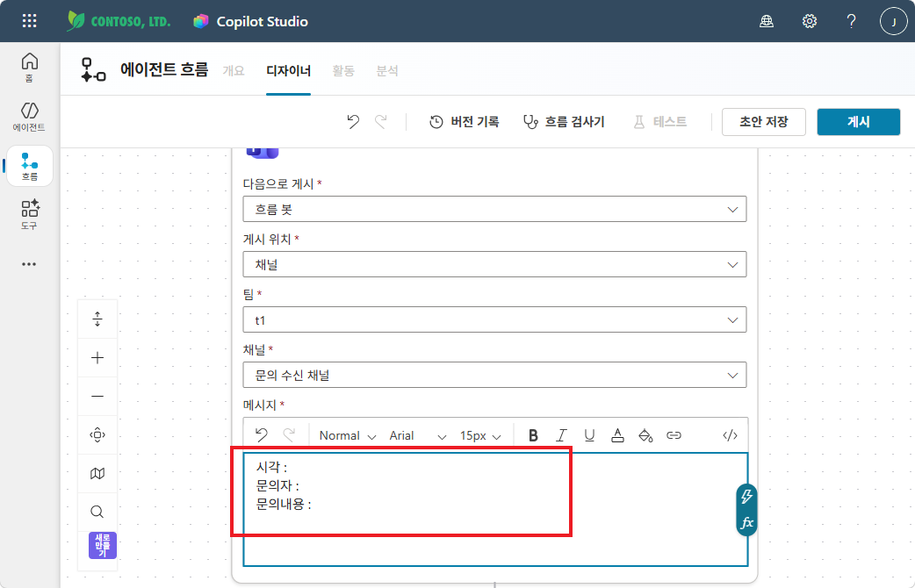915x588 pixels.
Task: Click the 새로 만들기 purple badge
Action: (103, 545)
